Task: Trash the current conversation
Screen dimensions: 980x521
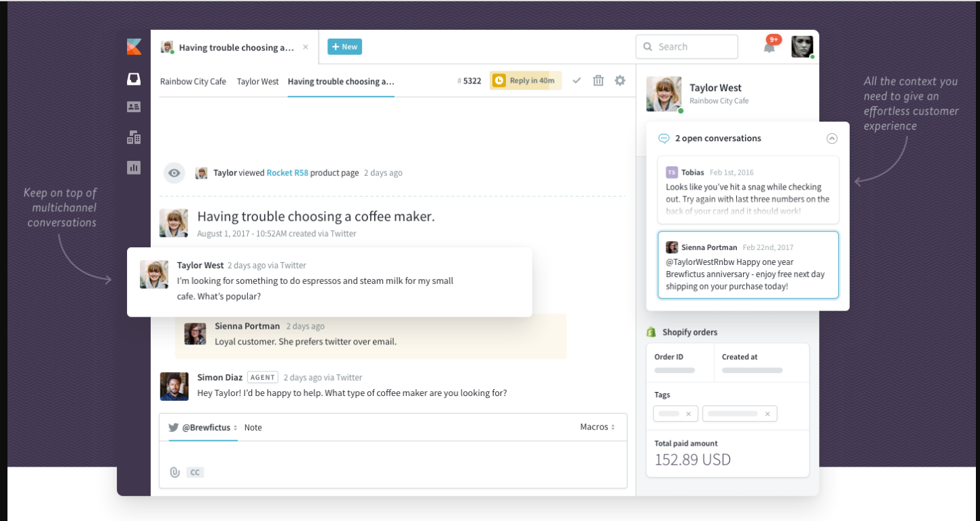Action: pos(598,80)
